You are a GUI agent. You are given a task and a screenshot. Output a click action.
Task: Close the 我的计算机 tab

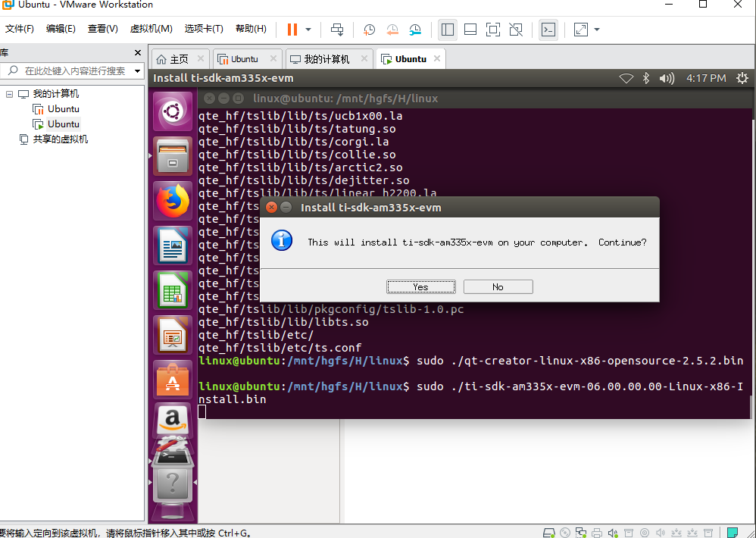364,59
